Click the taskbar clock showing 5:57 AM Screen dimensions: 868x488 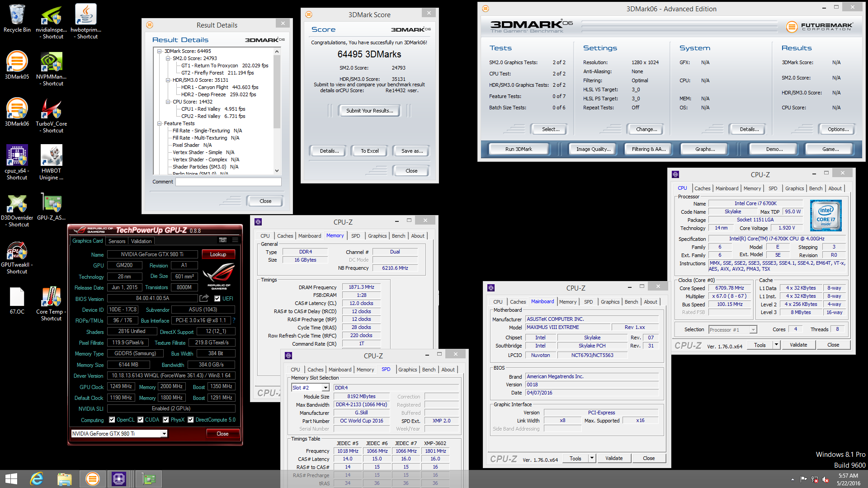point(848,479)
